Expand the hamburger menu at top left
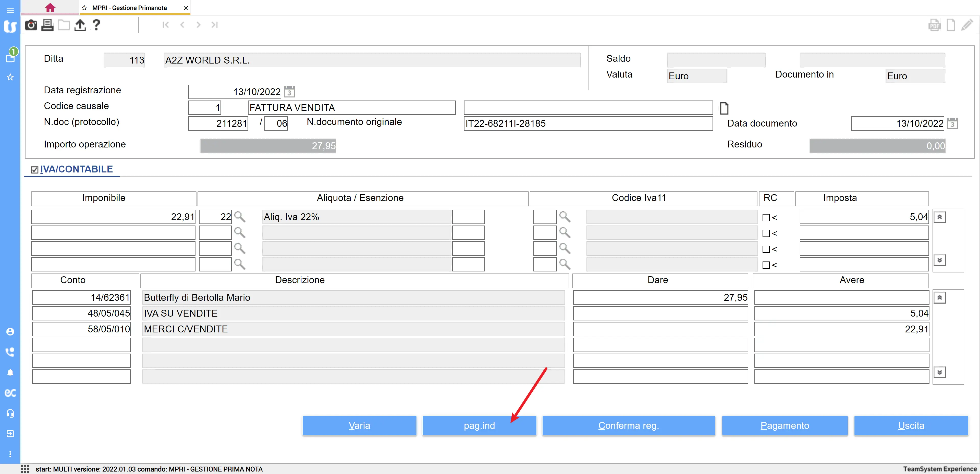The width and height of the screenshot is (980, 474). [10, 10]
